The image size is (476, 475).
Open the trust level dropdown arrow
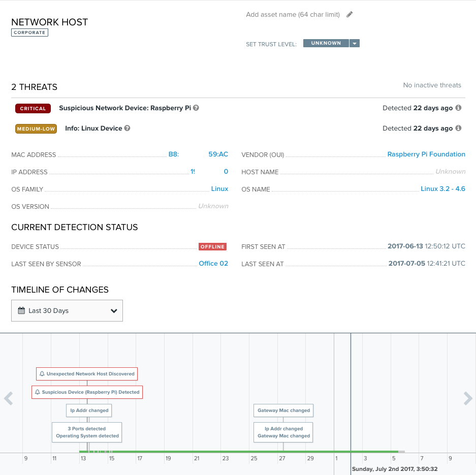pyautogui.click(x=355, y=44)
